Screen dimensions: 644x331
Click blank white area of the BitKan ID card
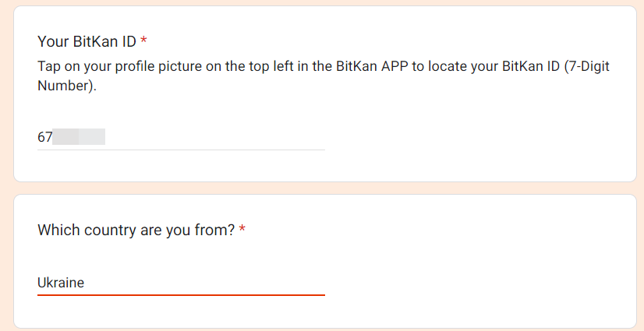point(483,132)
